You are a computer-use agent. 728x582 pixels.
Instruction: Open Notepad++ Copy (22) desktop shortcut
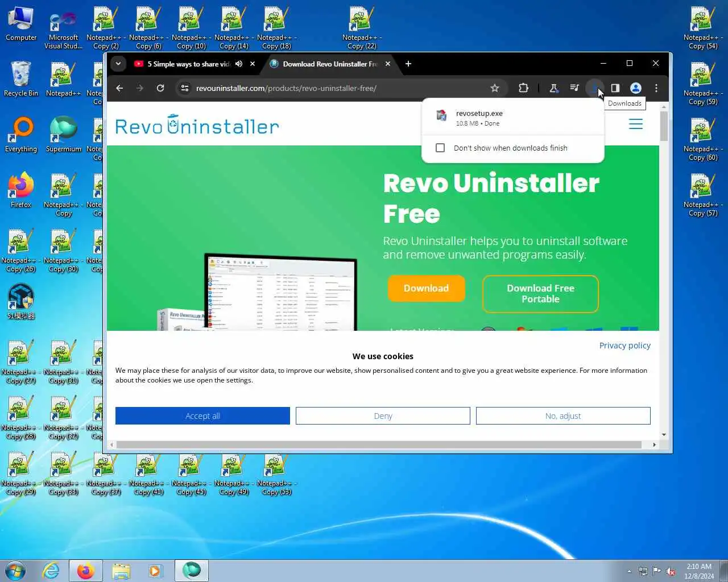tap(362, 28)
